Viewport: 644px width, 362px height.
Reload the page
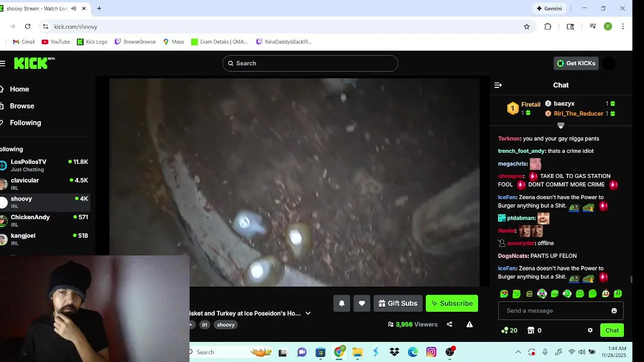pyautogui.click(x=28, y=27)
